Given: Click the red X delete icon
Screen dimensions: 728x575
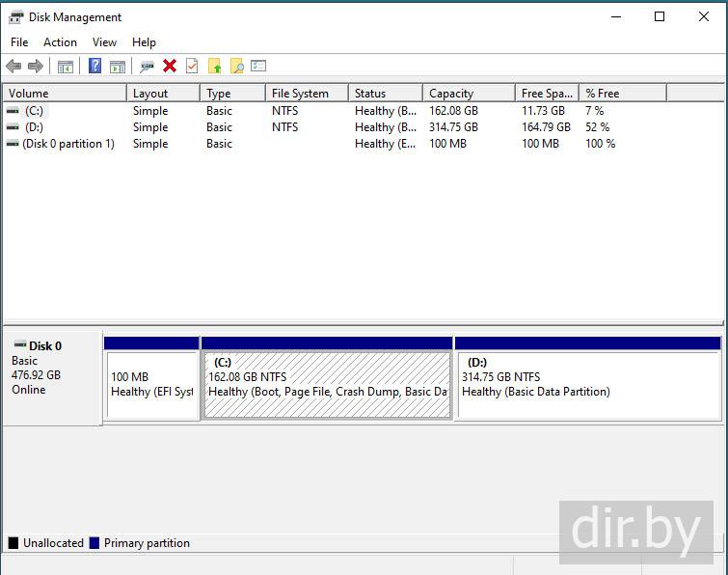Looking at the screenshot, I should tap(170, 66).
